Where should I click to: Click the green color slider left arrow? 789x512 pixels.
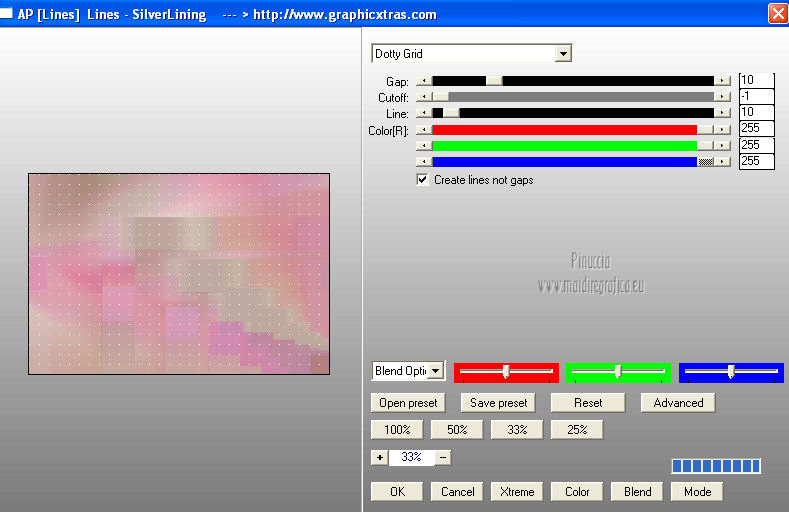pos(424,146)
